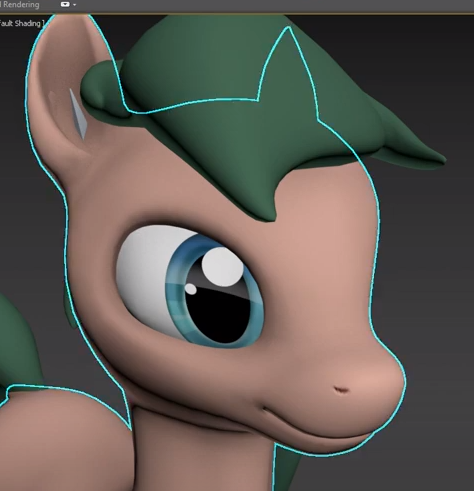Open the Rendering menu
The height and width of the screenshot is (491, 474).
20,5
